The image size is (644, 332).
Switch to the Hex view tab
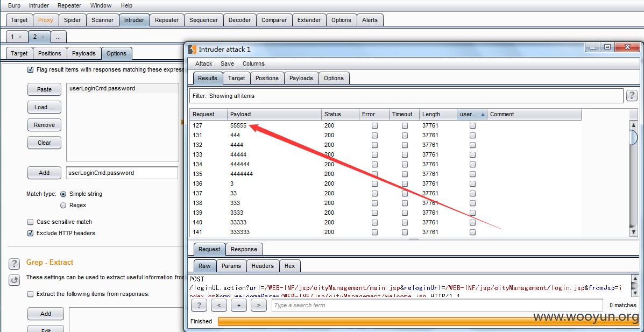pos(289,266)
